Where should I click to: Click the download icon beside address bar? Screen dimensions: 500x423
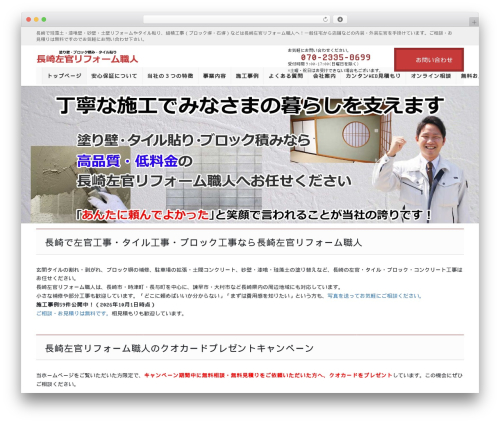pos(340,20)
